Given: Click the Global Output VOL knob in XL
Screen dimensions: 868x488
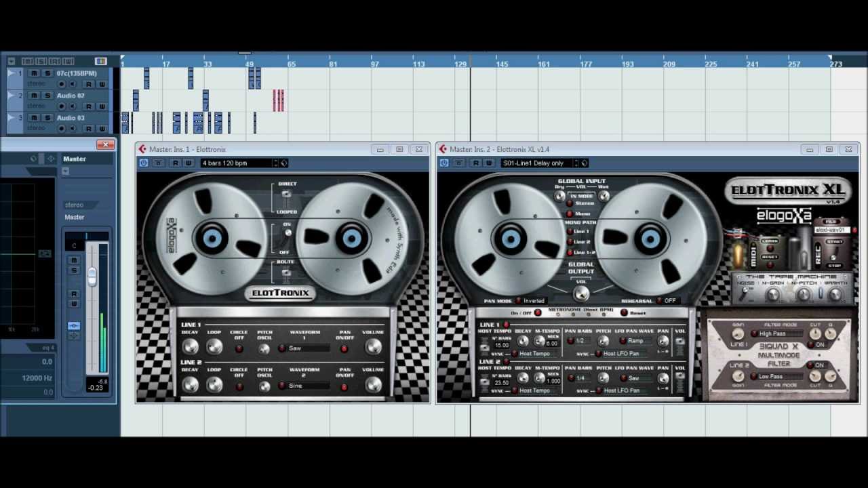Looking at the screenshot, I should click(581, 293).
